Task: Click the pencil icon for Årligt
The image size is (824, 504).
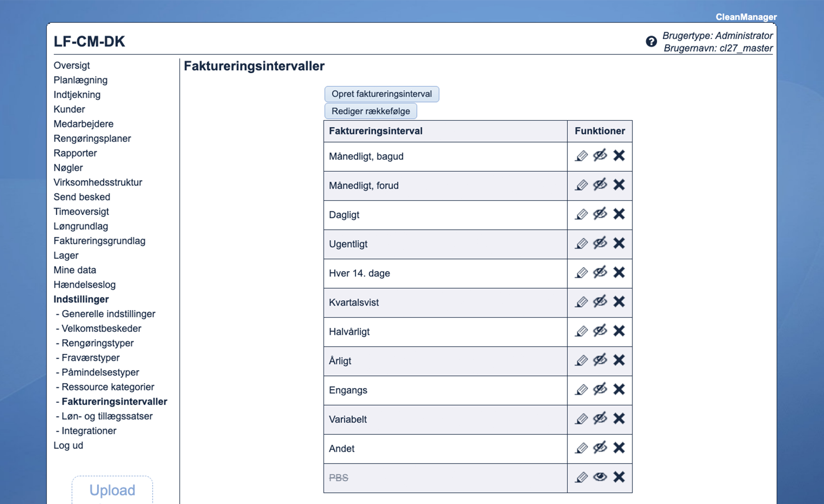Action: point(581,360)
